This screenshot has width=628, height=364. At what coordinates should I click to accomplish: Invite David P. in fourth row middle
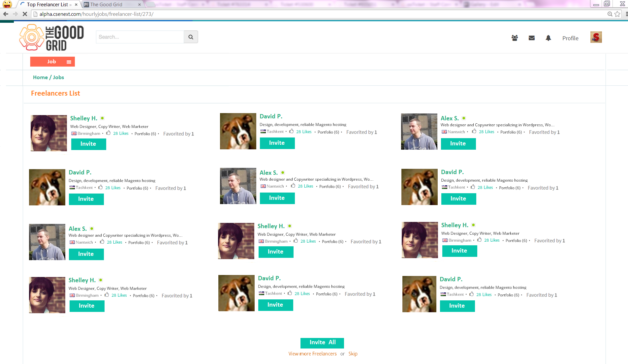tap(275, 305)
